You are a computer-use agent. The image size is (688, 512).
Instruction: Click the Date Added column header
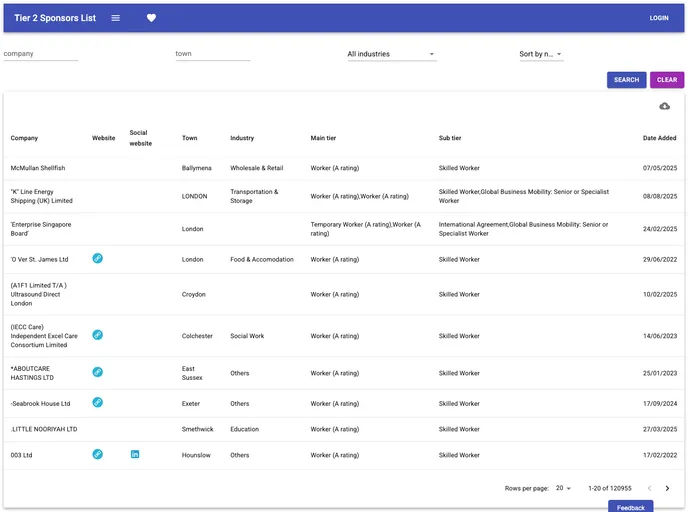(659, 138)
